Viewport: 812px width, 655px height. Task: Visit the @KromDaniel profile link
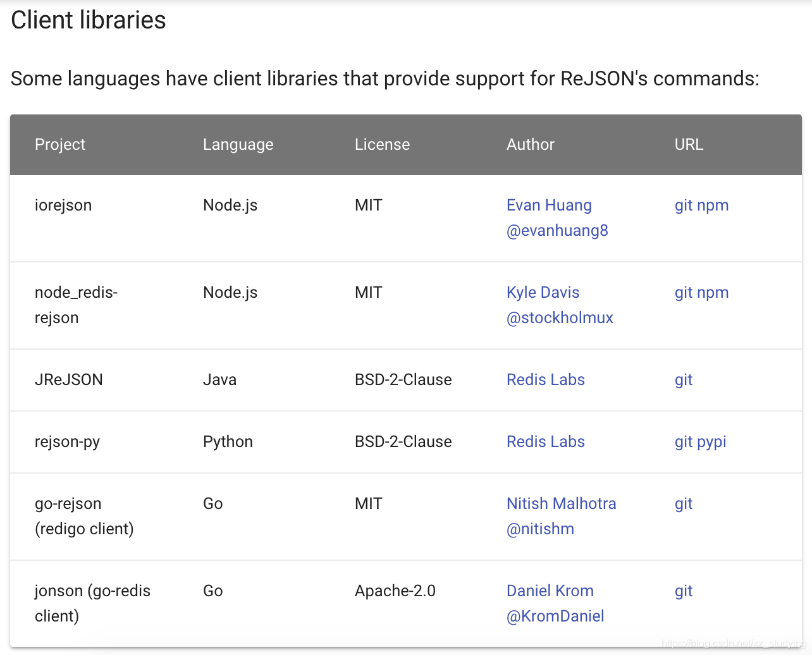pos(555,616)
